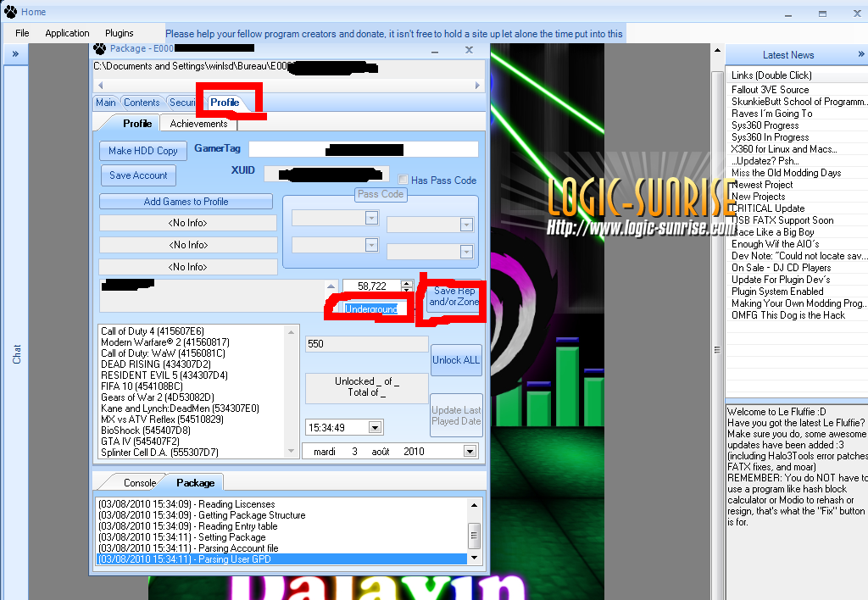Collapse the Latest News panel arrows
Screen dimensions: 868x600
pyautogui.click(x=861, y=54)
